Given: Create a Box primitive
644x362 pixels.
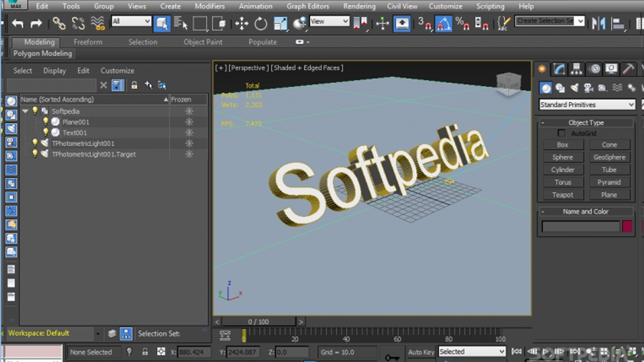Looking at the screenshot, I should (x=562, y=145).
